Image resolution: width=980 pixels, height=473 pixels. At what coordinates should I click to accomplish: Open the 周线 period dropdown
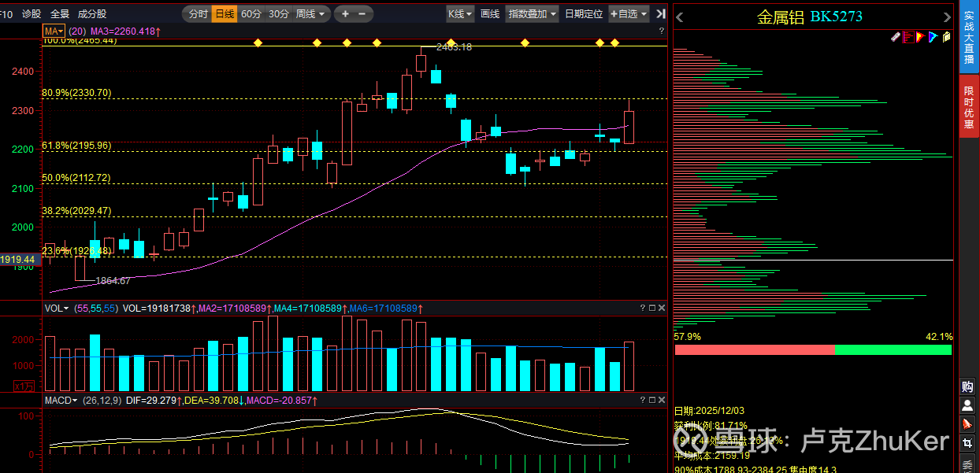[310, 14]
